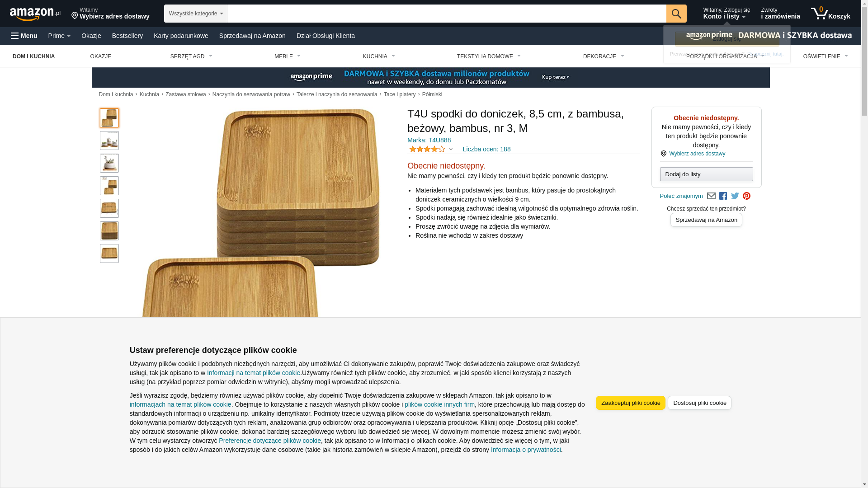
Task: Expand the Prime dropdown menu
Action: click(x=59, y=36)
